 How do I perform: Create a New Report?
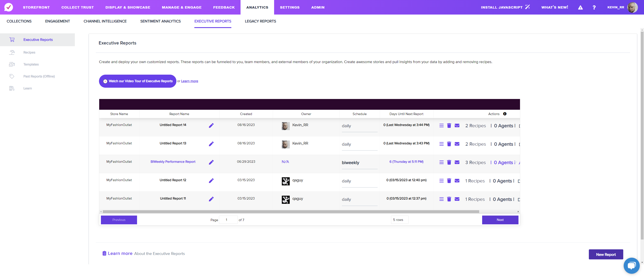pyautogui.click(x=606, y=254)
